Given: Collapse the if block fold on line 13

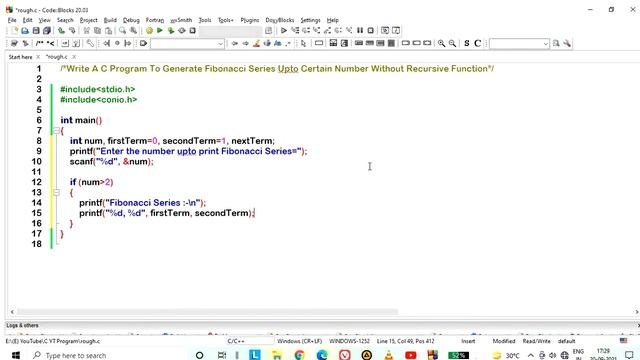Looking at the screenshot, I should 56,192.
